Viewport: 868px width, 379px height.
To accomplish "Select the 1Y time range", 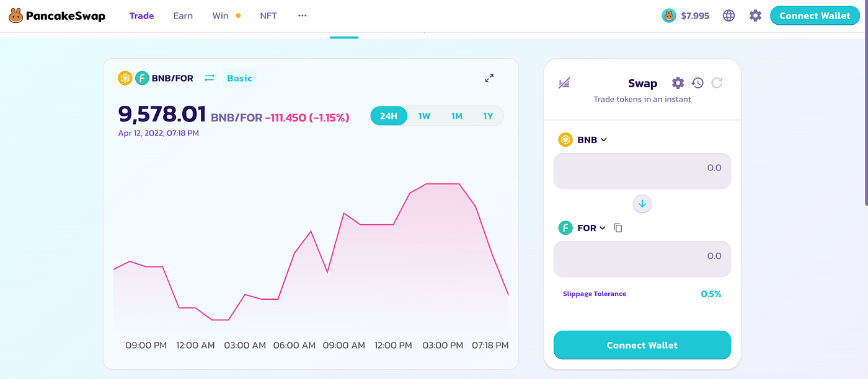I will pyautogui.click(x=488, y=116).
